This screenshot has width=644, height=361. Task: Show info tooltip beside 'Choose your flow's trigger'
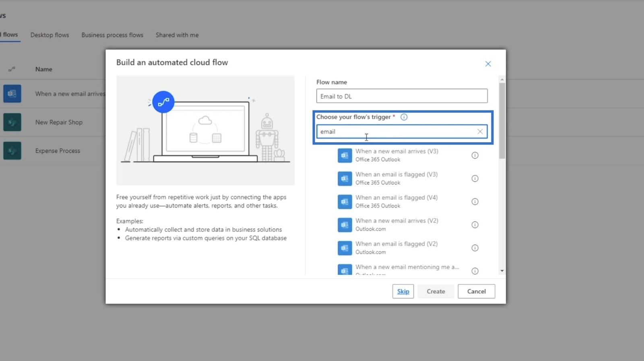click(404, 117)
